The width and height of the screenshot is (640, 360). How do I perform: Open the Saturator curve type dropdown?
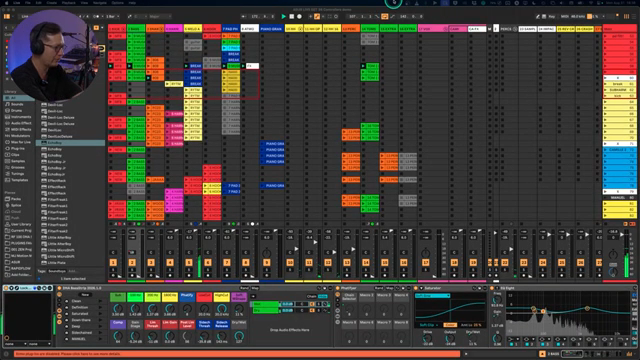432,296
